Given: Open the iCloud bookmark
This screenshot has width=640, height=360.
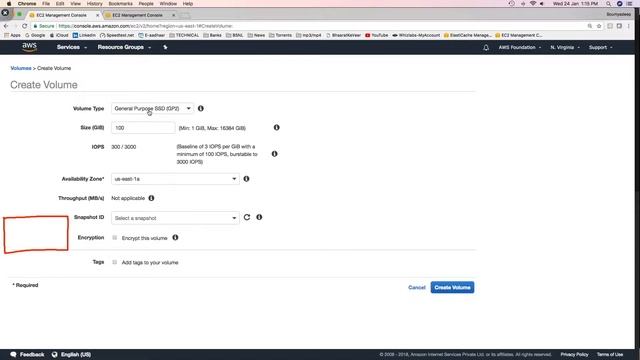Looking at the screenshot, I should pos(59,36).
